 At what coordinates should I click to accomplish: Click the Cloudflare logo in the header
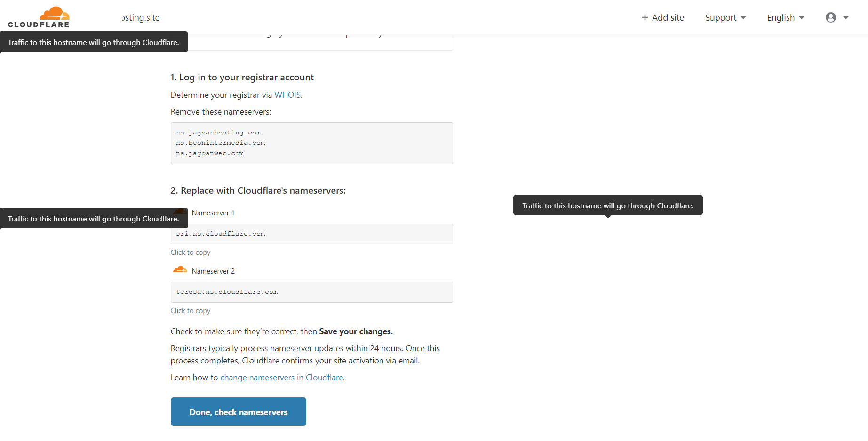[x=40, y=17]
